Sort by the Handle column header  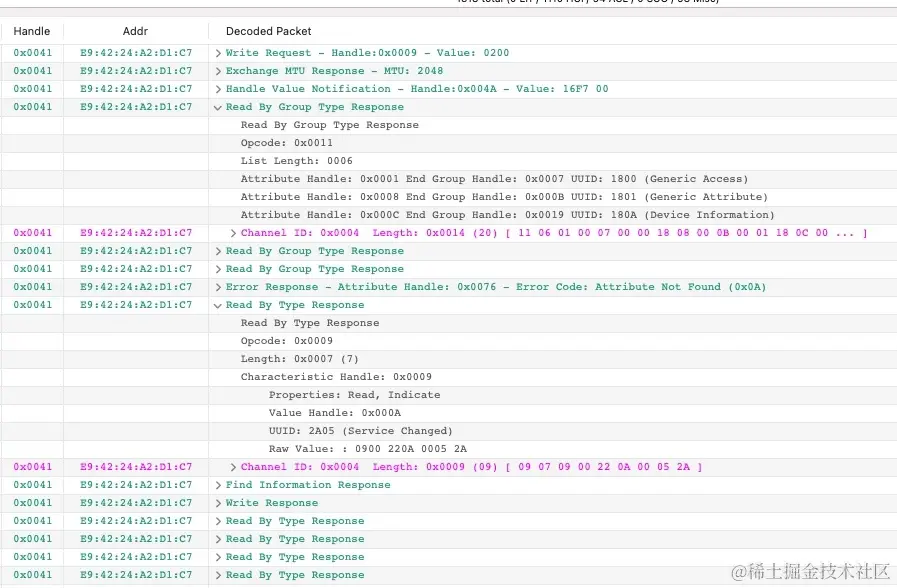coord(32,31)
